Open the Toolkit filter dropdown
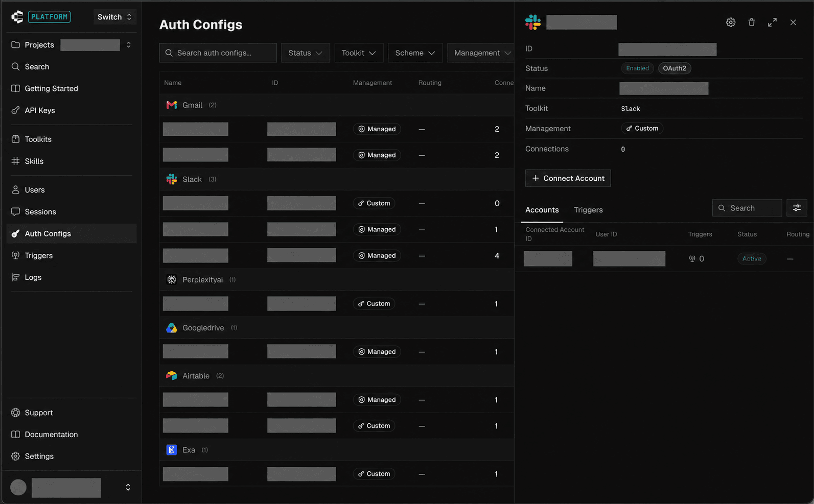Image resolution: width=814 pixels, height=504 pixels. coord(359,53)
